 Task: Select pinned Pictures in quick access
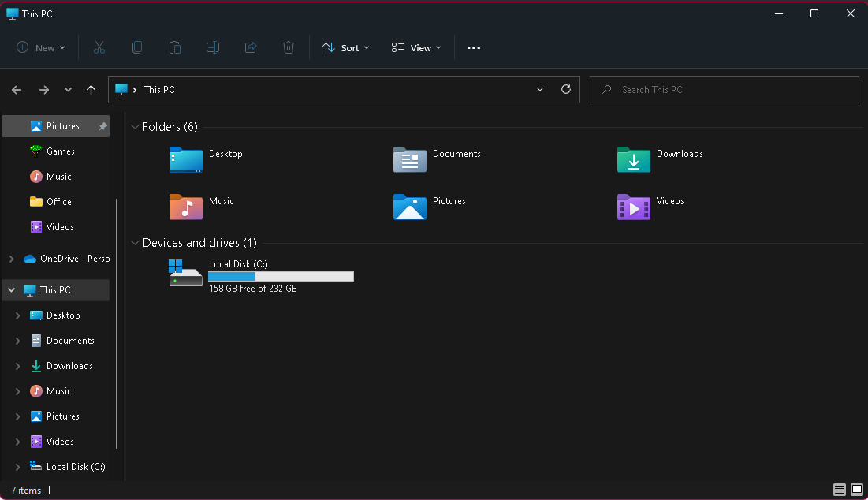tap(55, 126)
